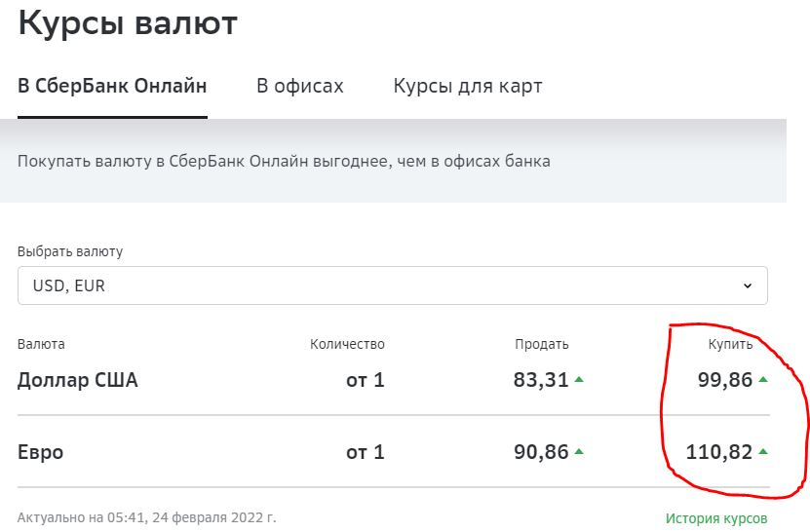Click the Количество column header
The image size is (810, 532).
(x=347, y=345)
